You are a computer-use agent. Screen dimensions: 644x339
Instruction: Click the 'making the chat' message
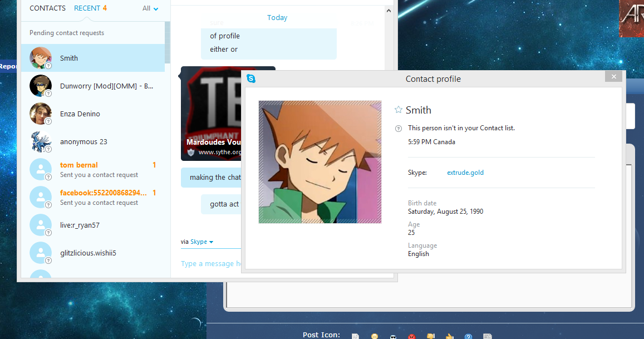[x=211, y=178]
